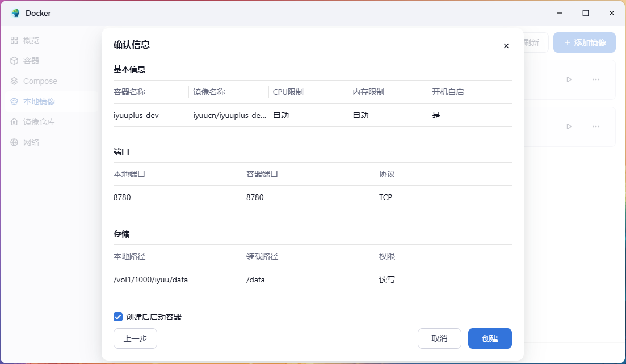Click the 概览 overview grid icon
Image resolution: width=626 pixels, height=364 pixels.
click(14, 40)
